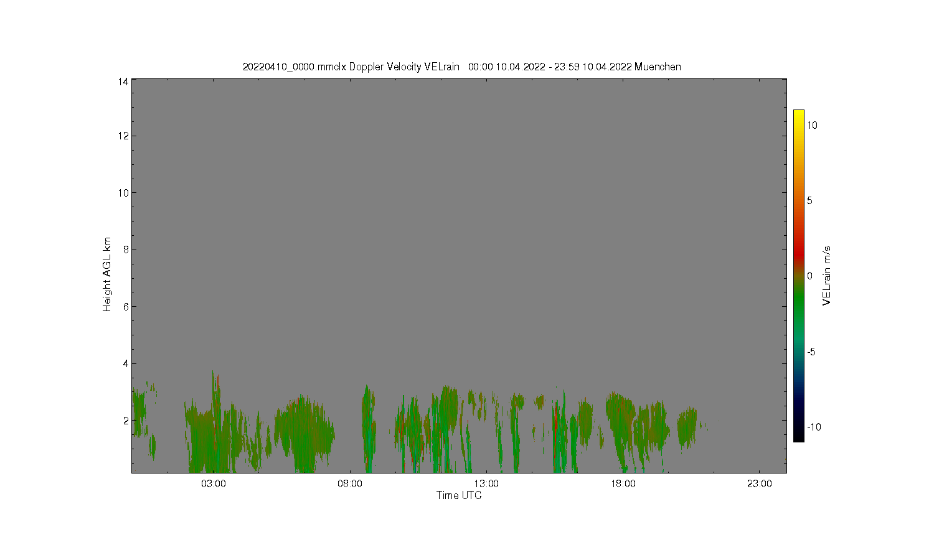Click the height tick label 12

pyautogui.click(x=123, y=136)
